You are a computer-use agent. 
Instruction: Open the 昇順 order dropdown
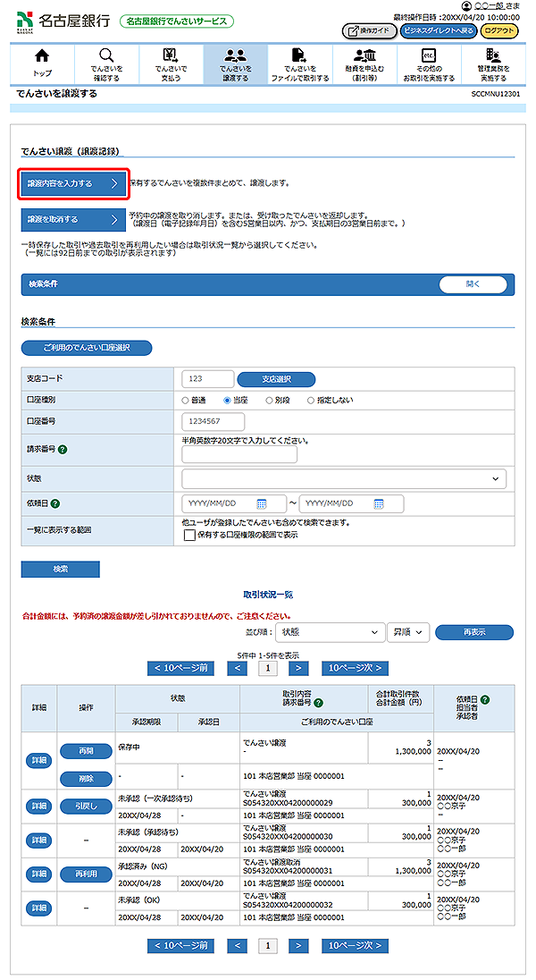[x=408, y=632]
